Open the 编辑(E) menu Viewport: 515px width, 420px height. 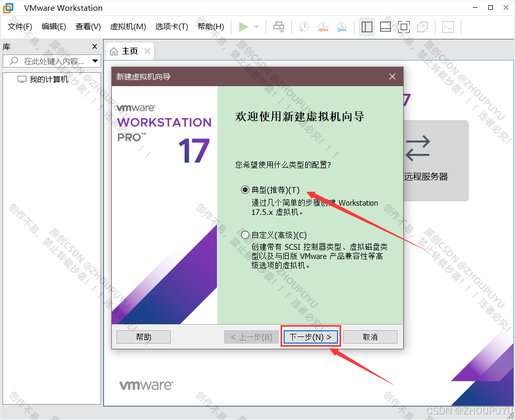click(x=54, y=27)
